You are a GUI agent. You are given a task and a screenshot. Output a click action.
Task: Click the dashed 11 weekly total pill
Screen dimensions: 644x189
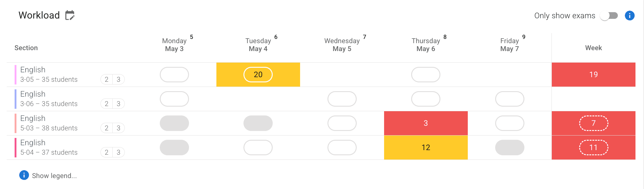click(593, 147)
